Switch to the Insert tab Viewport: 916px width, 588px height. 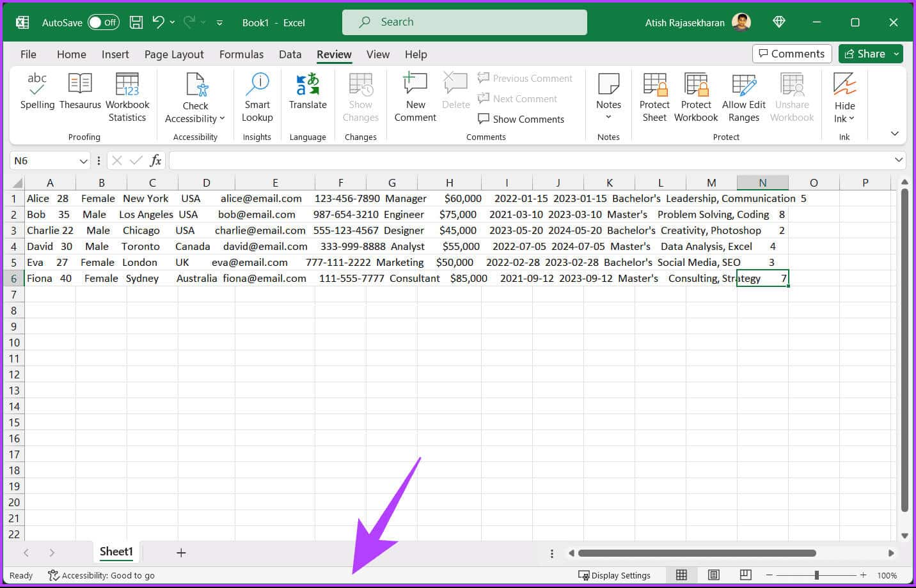115,54
